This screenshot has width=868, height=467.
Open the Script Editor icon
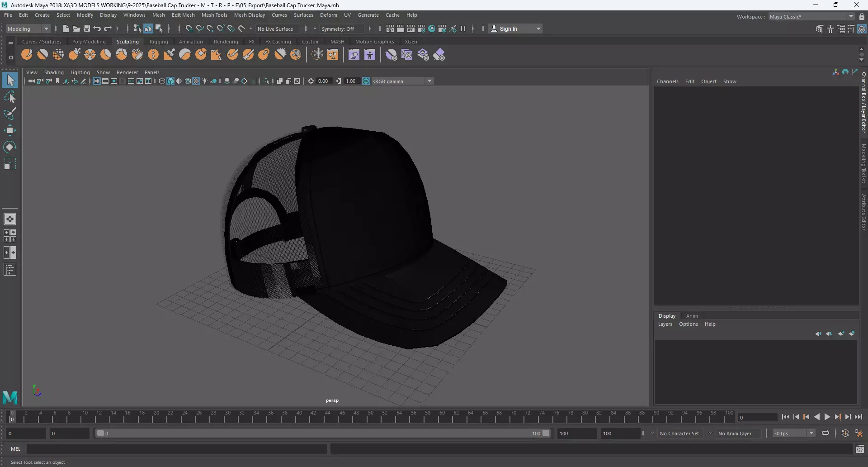pos(860,449)
